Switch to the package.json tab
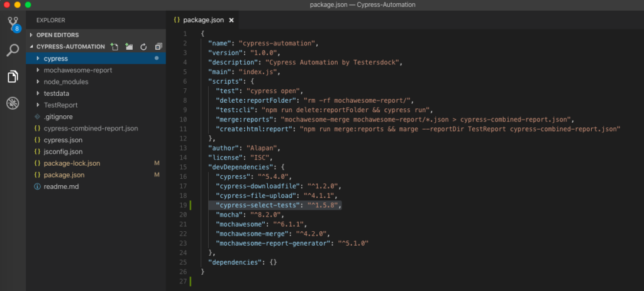 coord(203,20)
